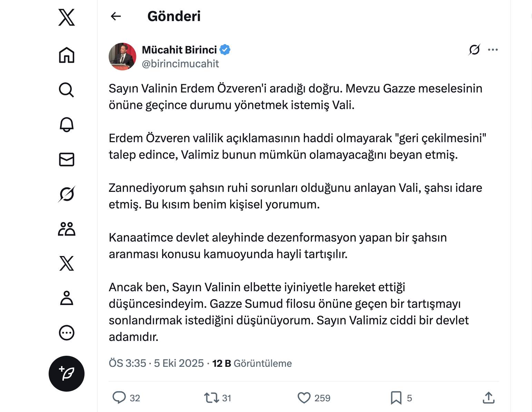This screenshot has height=412, width=532.
Task: Go back with the arrow button
Action: tap(116, 16)
